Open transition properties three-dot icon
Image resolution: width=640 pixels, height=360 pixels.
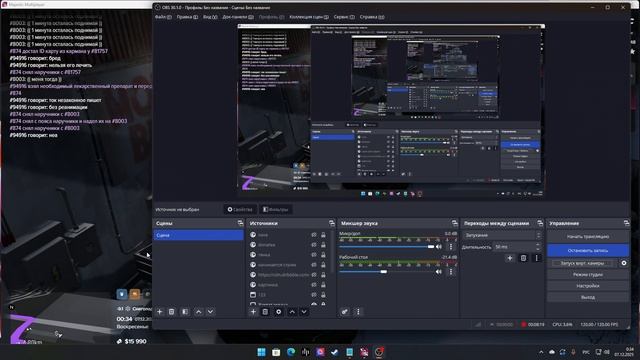tap(537, 258)
